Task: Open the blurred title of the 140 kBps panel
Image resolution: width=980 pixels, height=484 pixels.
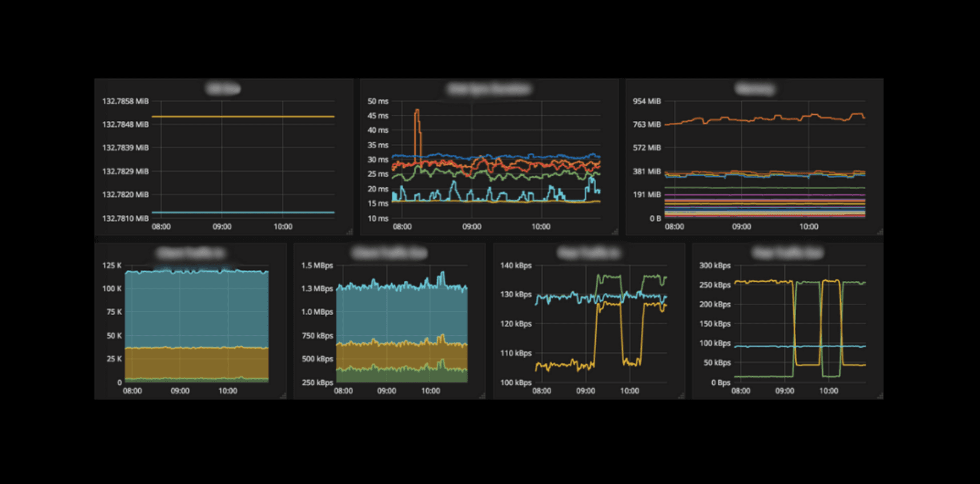Action: (589, 253)
